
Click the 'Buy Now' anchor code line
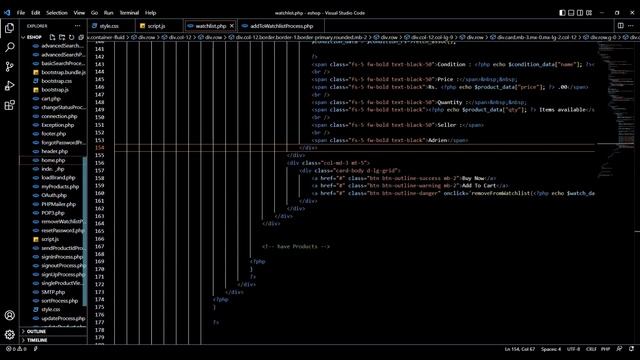pos(404,178)
